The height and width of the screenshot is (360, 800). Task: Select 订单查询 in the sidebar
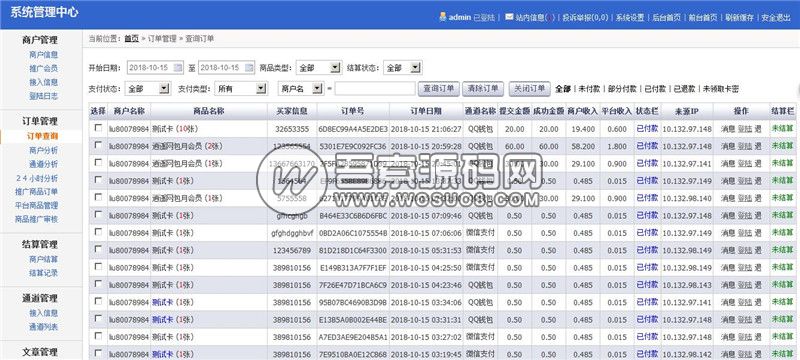coord(42,136)
